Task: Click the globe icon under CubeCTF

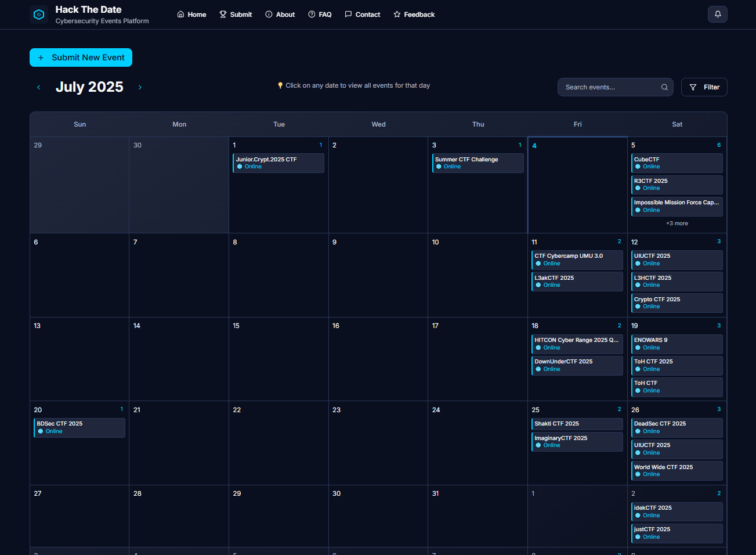Action: point(638,167)
